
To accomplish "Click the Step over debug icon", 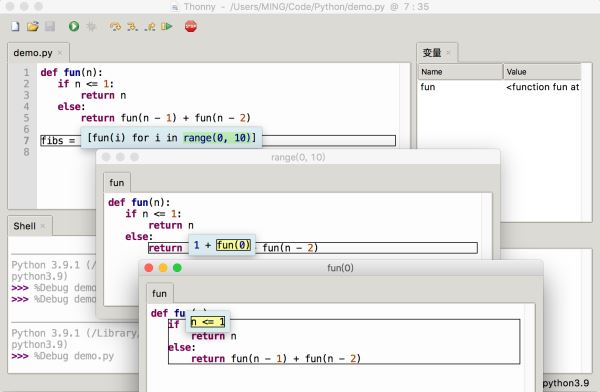I will (115, 27).
